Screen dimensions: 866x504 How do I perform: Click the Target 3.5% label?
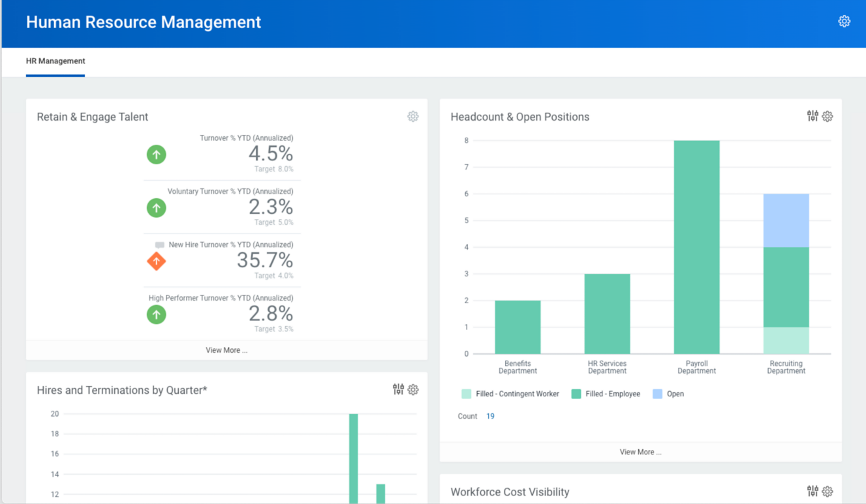pos(274,329)
